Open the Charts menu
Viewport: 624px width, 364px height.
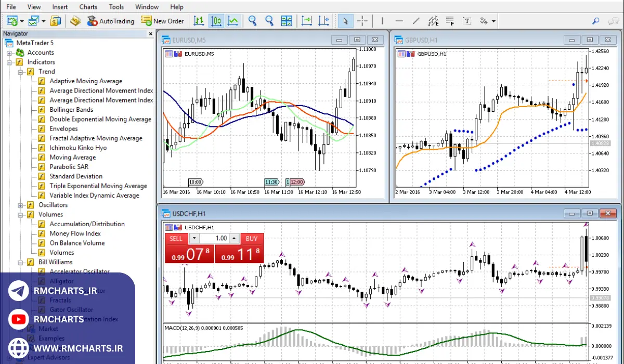[x=88, y=7]
